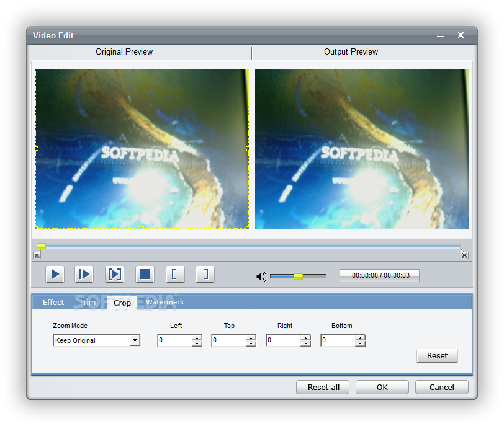This screenshot has height=426, width=504.
Task: Set trim end with right bracket button
Action: click(x=205, y=275)
